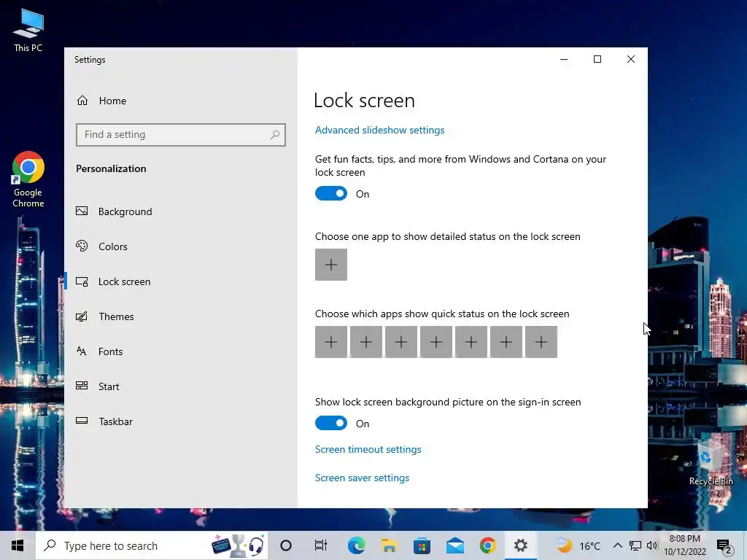Minimize the Settings window
Viewport: 747px width, 560px height.
(564, 59)
